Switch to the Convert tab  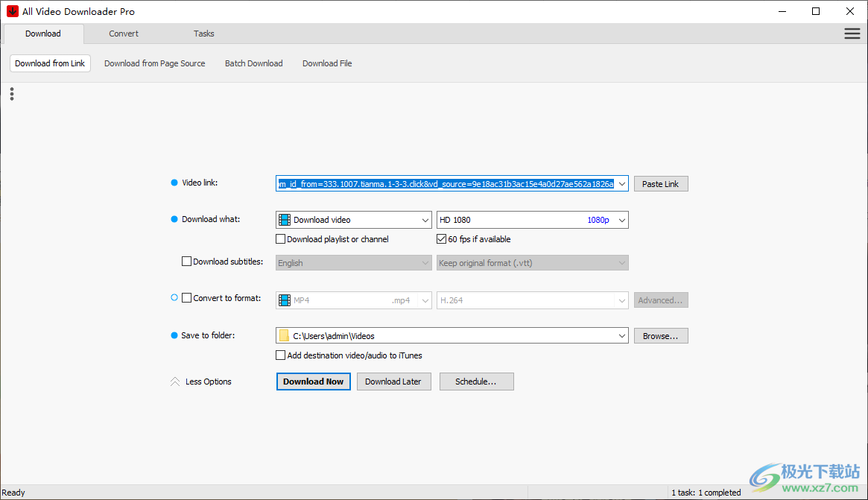(123, 34)
